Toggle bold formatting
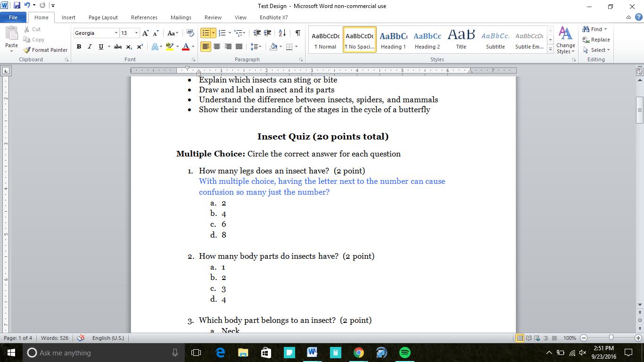The height and width of the screenshot is (362, 644). tap(79, 47)
